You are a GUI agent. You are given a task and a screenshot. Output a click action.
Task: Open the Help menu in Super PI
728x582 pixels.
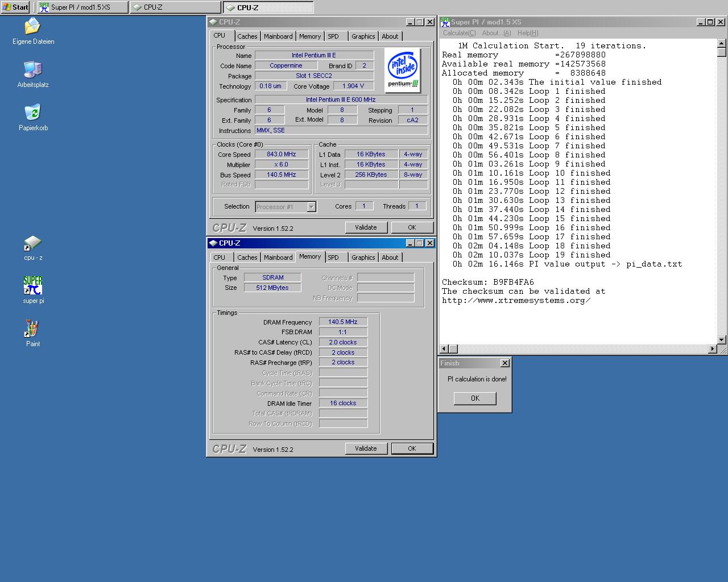tap(528, 33)
